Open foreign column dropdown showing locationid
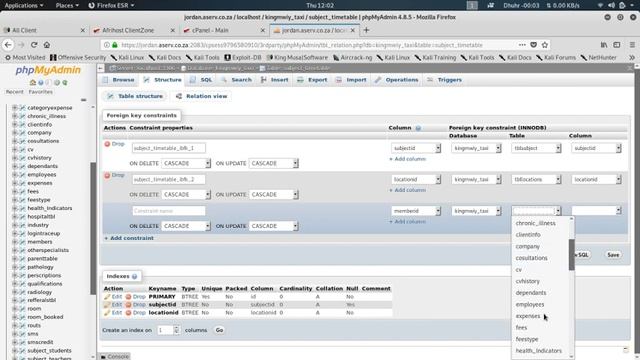Screen dimensions: 640x360 click(x=596, y=180)
